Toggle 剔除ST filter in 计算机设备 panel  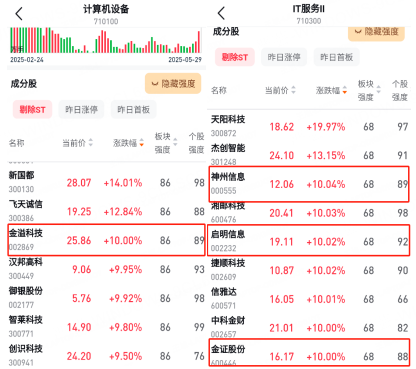coord(32,109)
